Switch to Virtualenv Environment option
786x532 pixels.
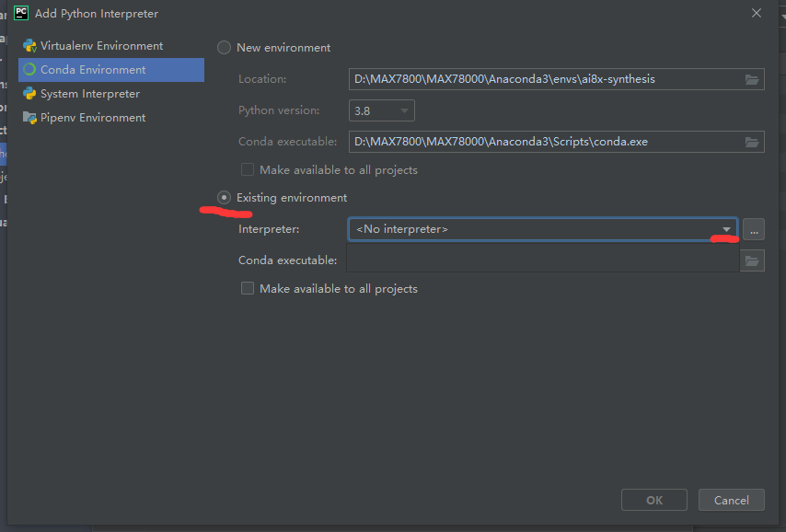click(x=101, y=46)
